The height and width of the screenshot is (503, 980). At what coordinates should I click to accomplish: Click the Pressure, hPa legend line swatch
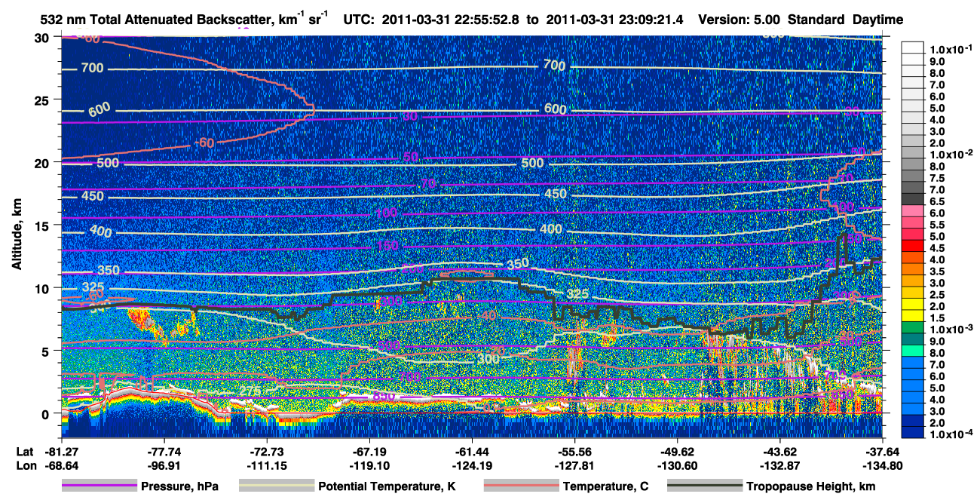98,486
